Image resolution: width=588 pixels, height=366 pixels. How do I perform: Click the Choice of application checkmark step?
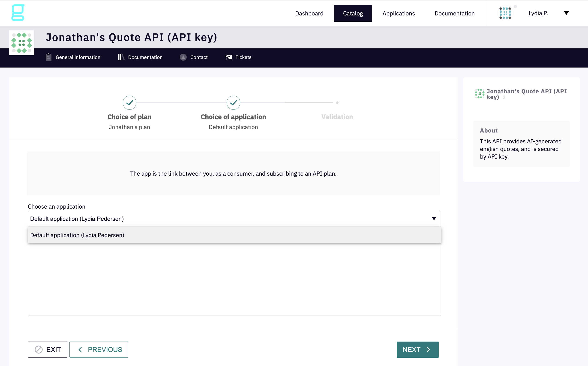pos(233,103)
